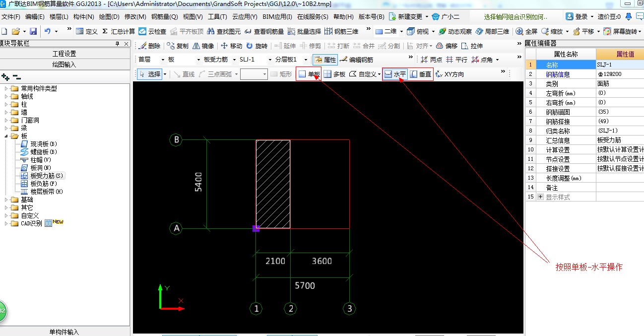Start 云检查 cloud check
The image size is (644, 336).
[152, 31]
